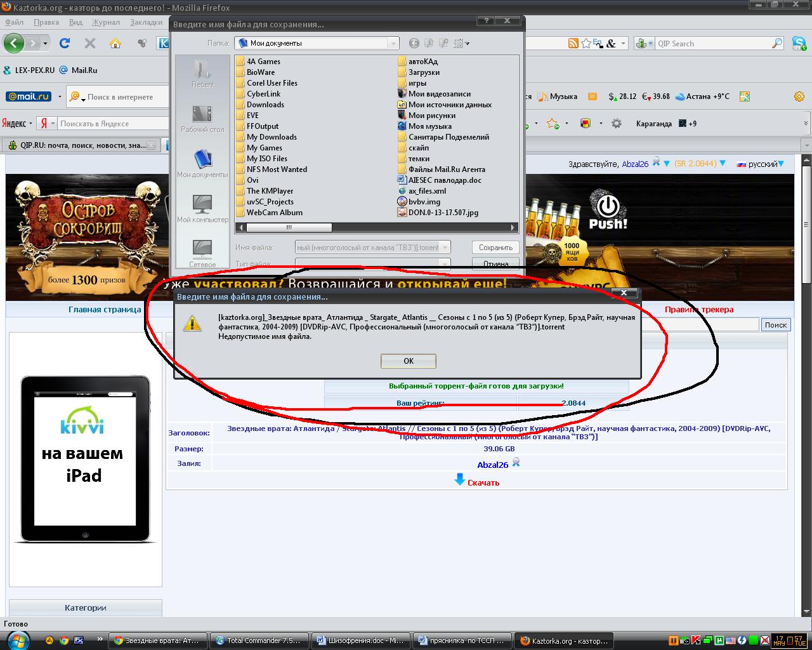
Task: Click in Поискать в Яндексе field
Action: [x=113, y=124]
